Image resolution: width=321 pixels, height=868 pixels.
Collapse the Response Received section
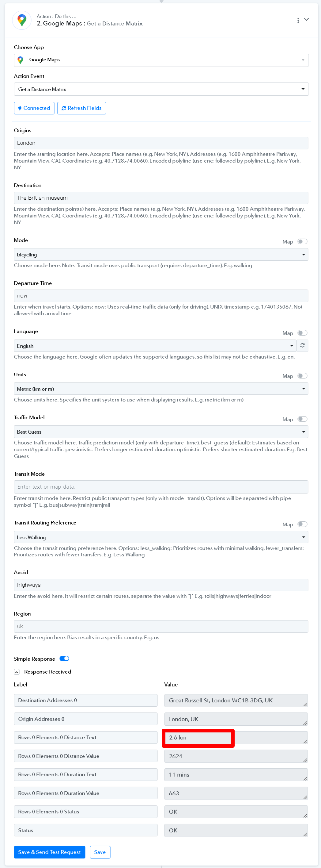point(17,672)
